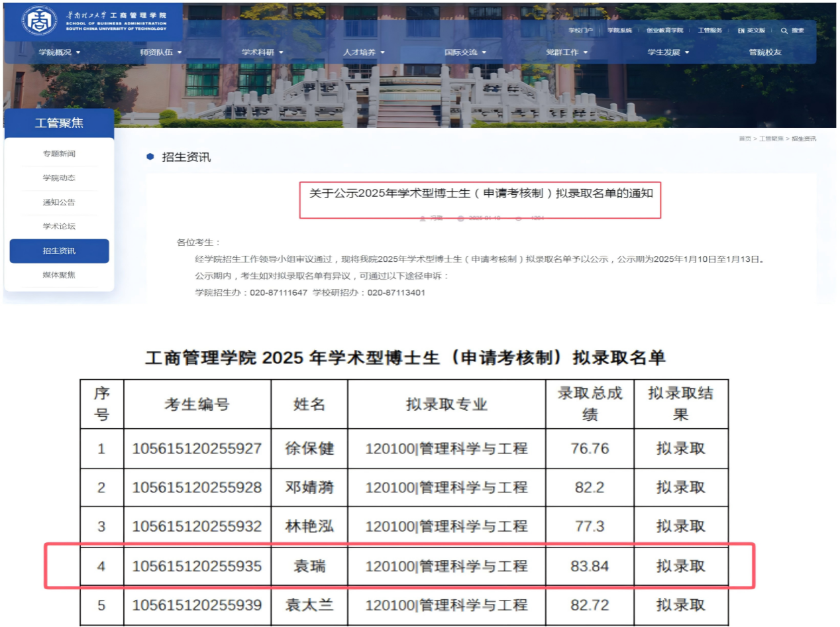Click the South China University of Technology logo
This screenshot has height=627, width=840.
coord(40,21)
